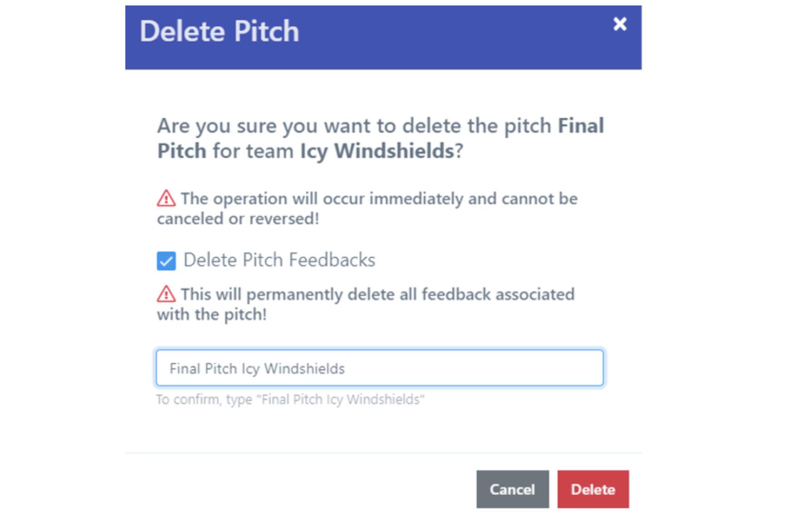Screen dimensions: 812x521
Task: Click the bold word "Final" in the question
Action: pos(581,126)
